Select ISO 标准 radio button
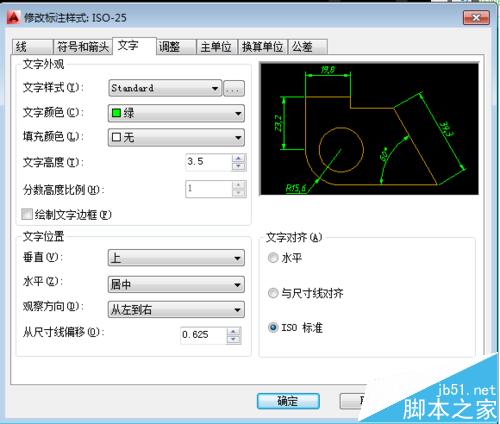 pyautogui.click(x=273, y=327)
